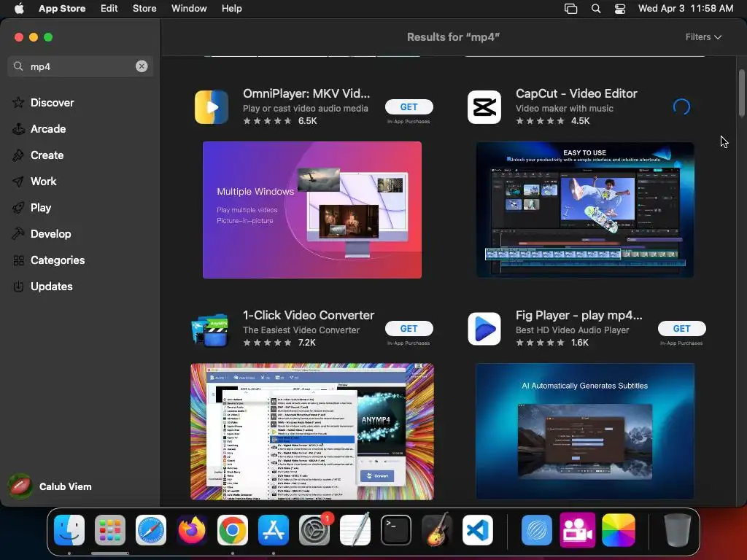
Task: Get OmniPlayer: MKV Video app
Action: [409, 107]
